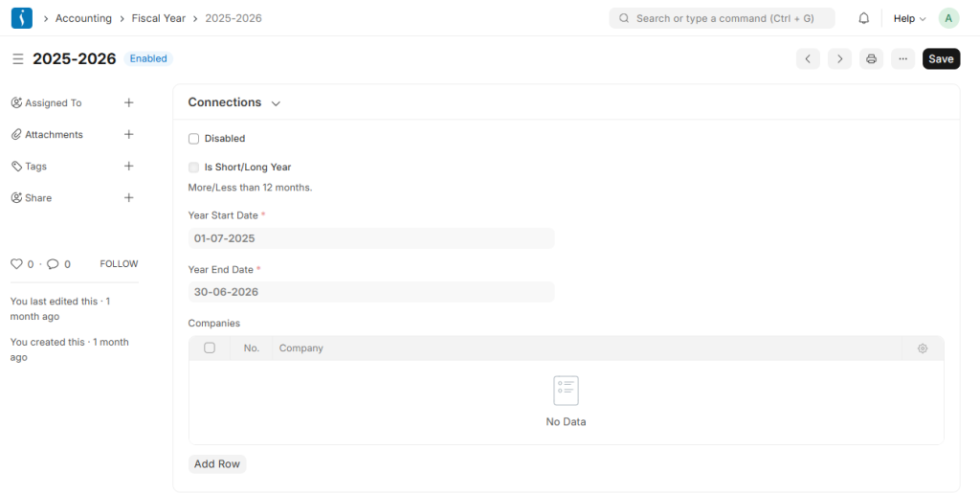980x494 pixels.
Task: Open the Help dropdown
Action: pyautogui.click(x=909, y=19)
